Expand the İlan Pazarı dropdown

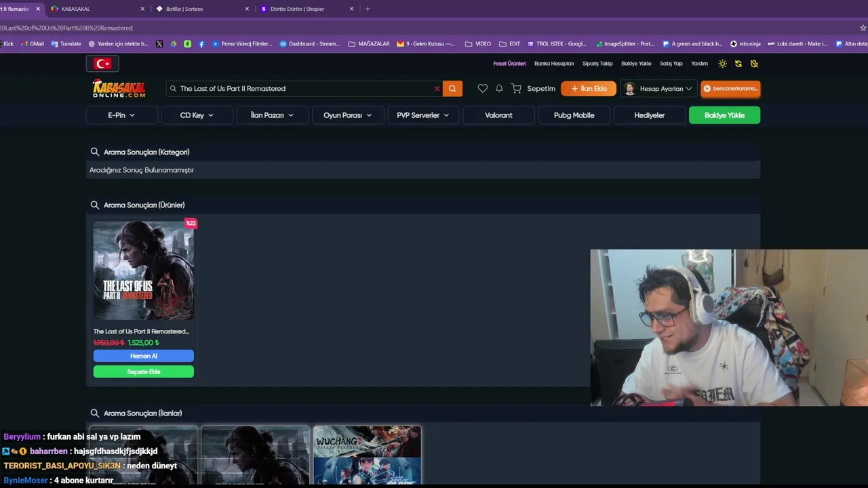(272, 115)
